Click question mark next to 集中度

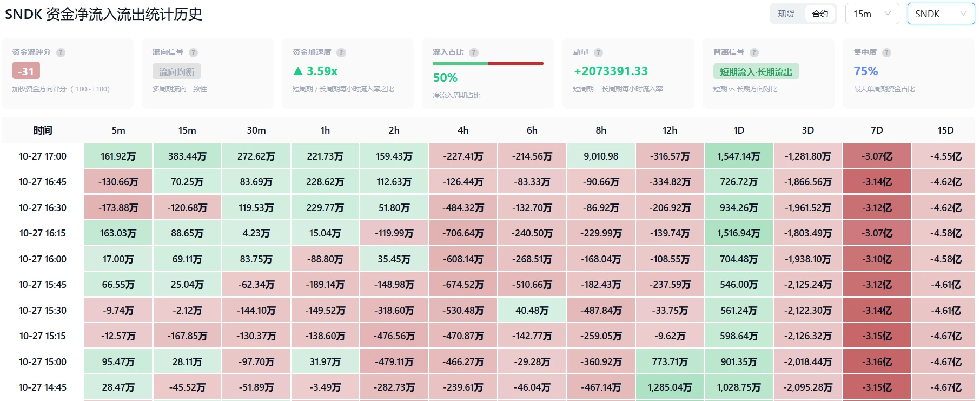tap(886, 52)
